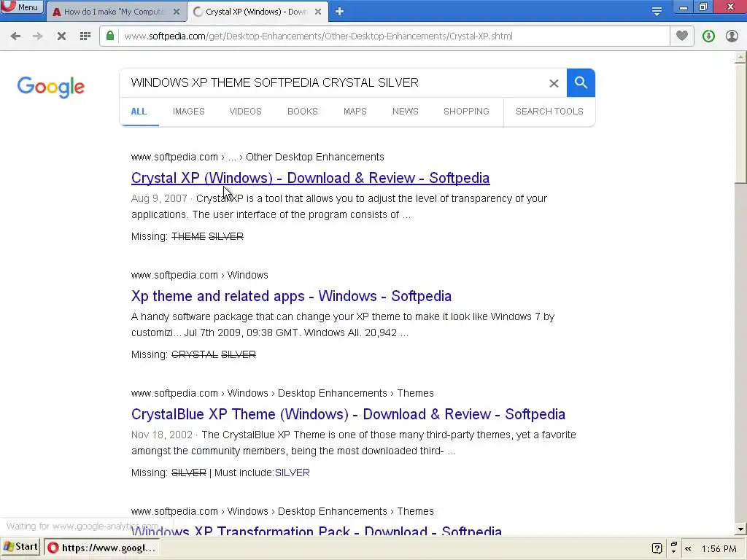Open the Windows Start button
This screenshot has width=747, height=560.
21,547
